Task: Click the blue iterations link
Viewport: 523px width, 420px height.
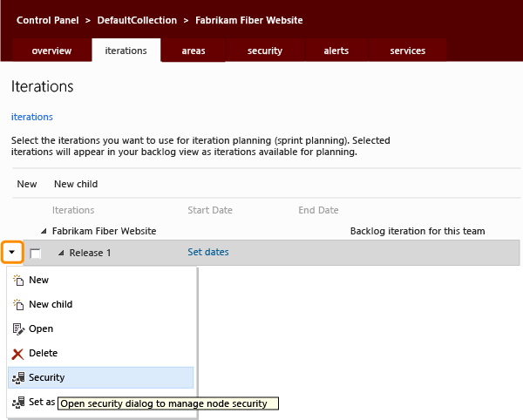Action: point(32,117)
